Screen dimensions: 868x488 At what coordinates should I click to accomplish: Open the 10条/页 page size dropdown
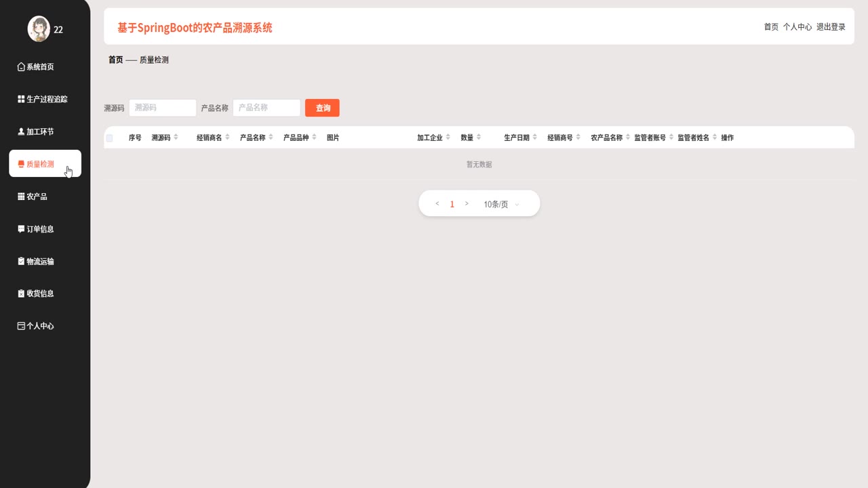[x=502, y=204]
